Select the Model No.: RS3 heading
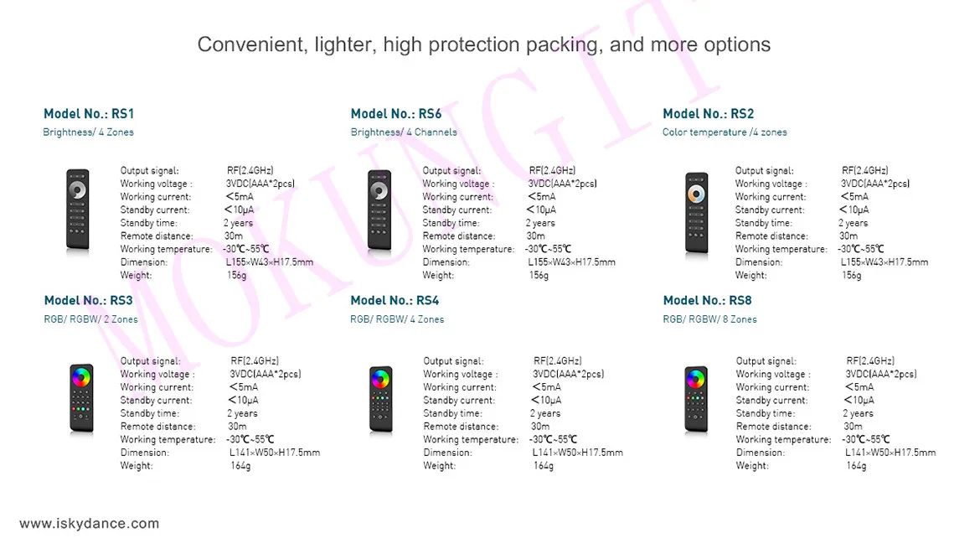 click(88, 301)
